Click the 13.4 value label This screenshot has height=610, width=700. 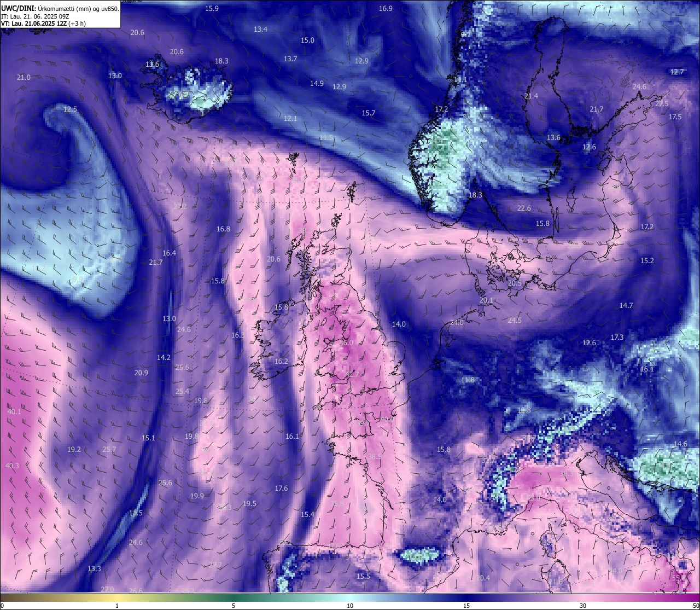pos(260,30)
